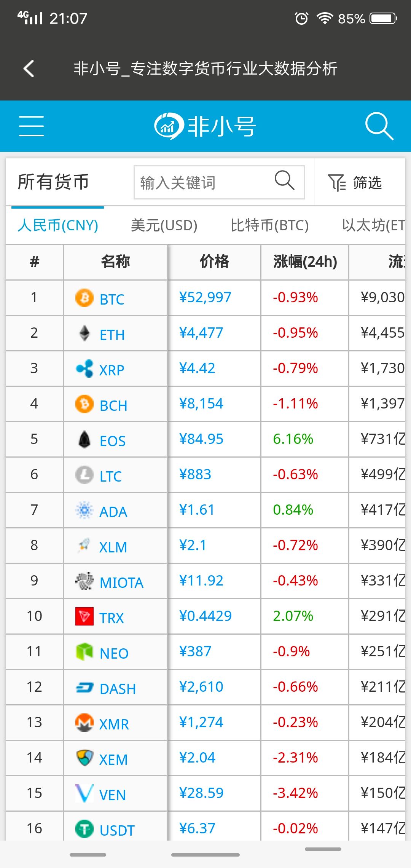Image resolution: width=411 pixels, height=868 pixels.
Task: Switch to 美元(USD) currency tab
Action: click(x=164, y=225)
